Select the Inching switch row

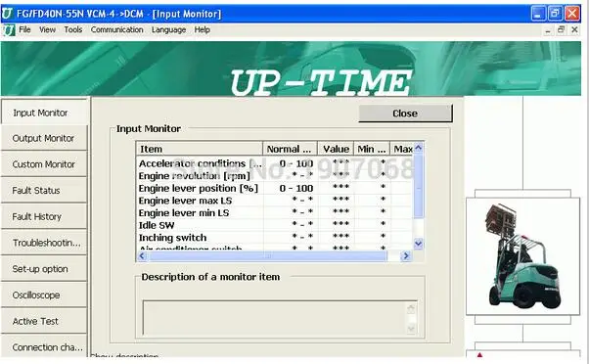click(275, 238)
